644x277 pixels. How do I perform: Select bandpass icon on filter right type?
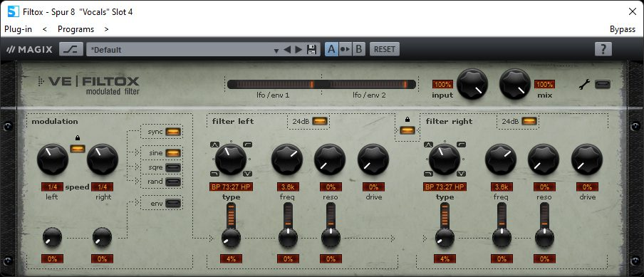[x=429, y=145]
